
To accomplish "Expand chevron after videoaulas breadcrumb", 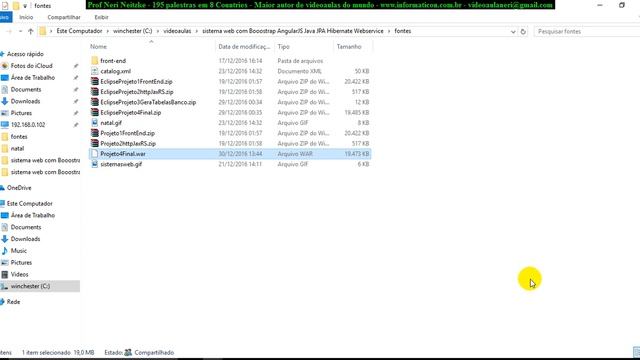I will pyautogui.click(x=197, y=31).
